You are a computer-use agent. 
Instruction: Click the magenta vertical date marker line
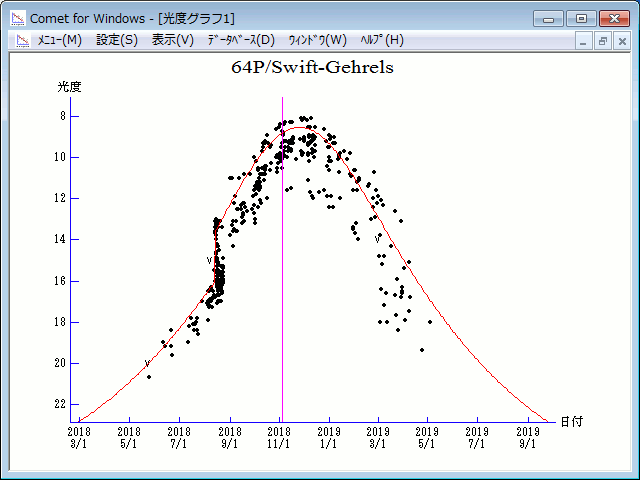282,260
